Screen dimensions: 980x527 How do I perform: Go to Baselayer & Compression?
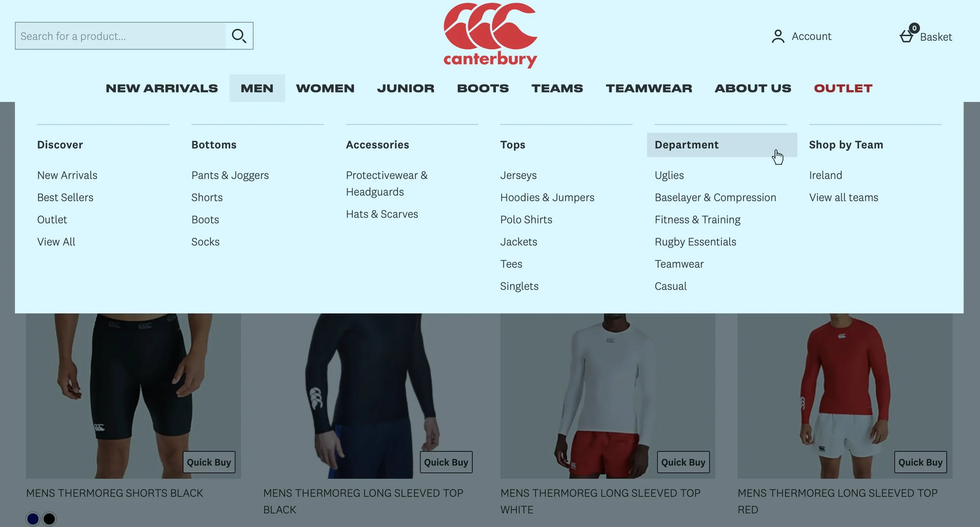(x=715, y=197)
